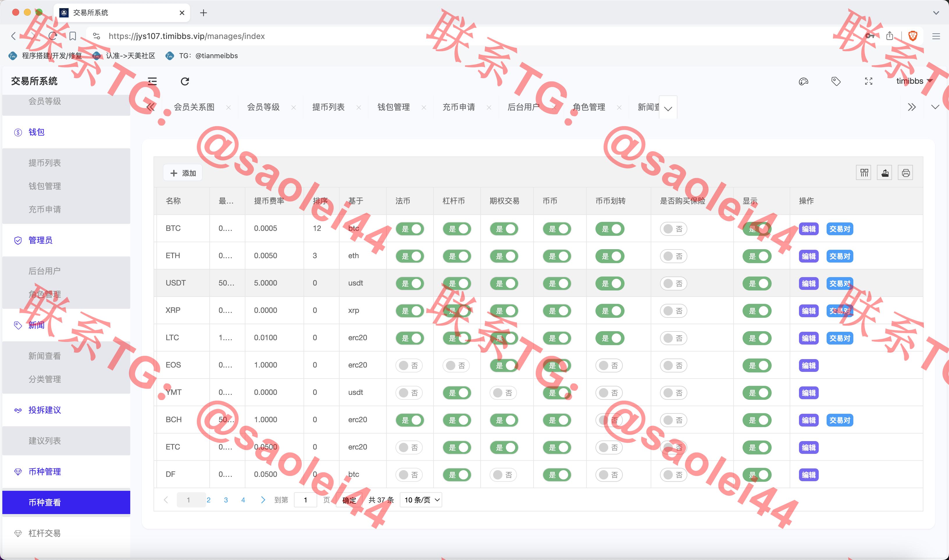Click the 添加 button
This screenshot has height=560, width=949.
[x=183, y=173]
